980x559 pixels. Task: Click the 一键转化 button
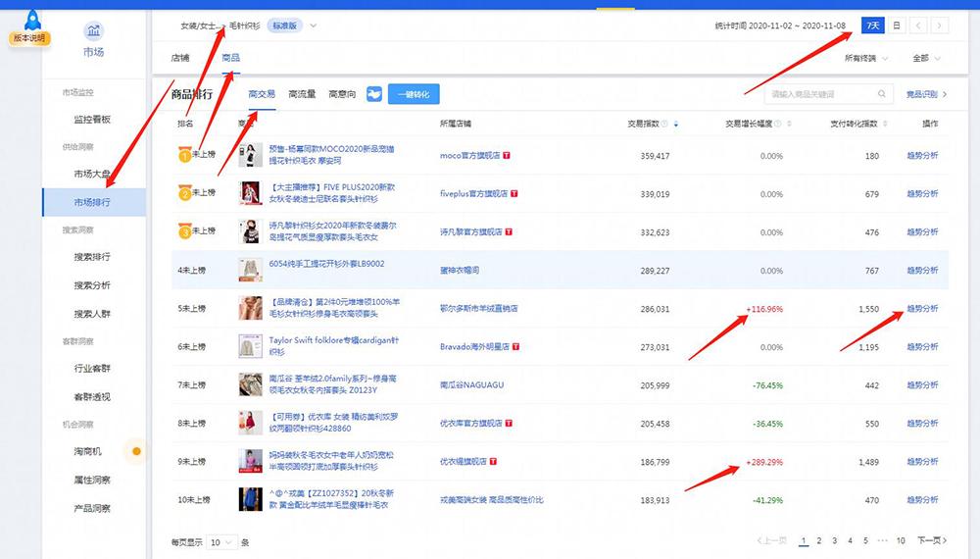point(414,94)
